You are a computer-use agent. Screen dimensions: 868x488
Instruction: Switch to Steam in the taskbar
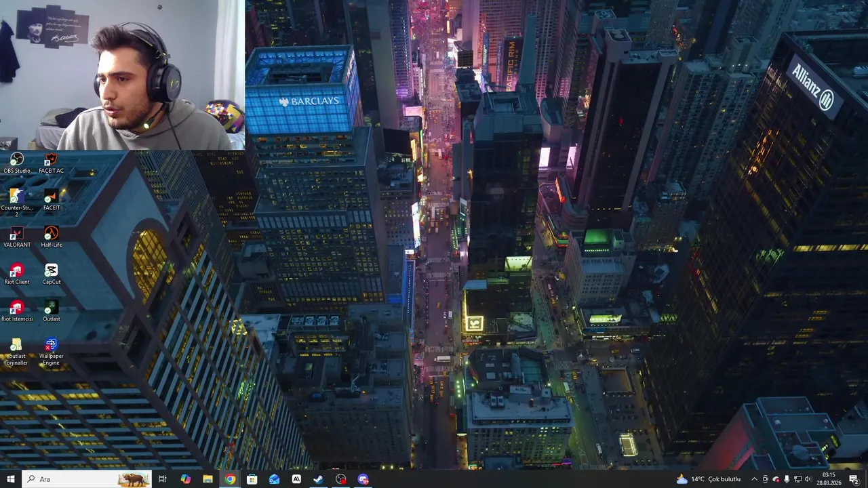tap(318, 479)
